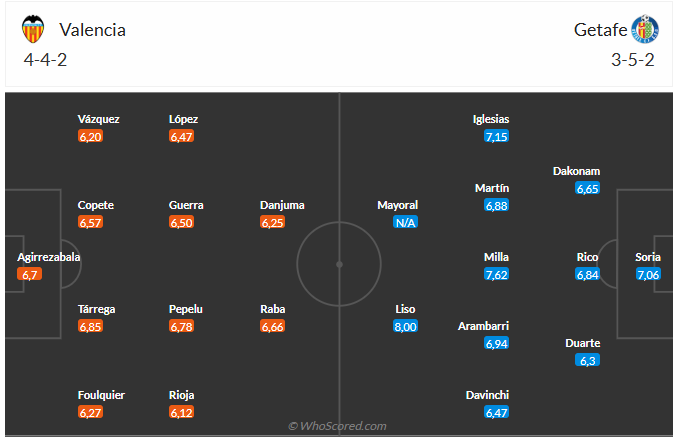Click the Getafe club crest icon
This screenshot has height=437, width=679.
[645, 29]
